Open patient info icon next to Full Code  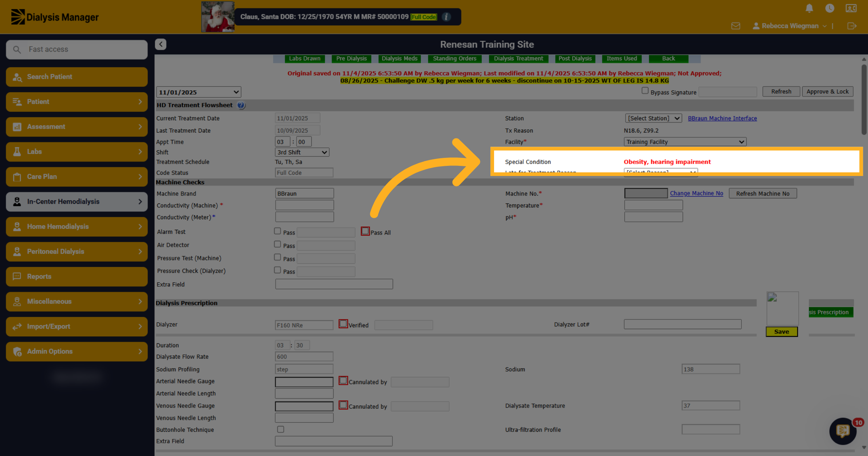pos(447,17)
